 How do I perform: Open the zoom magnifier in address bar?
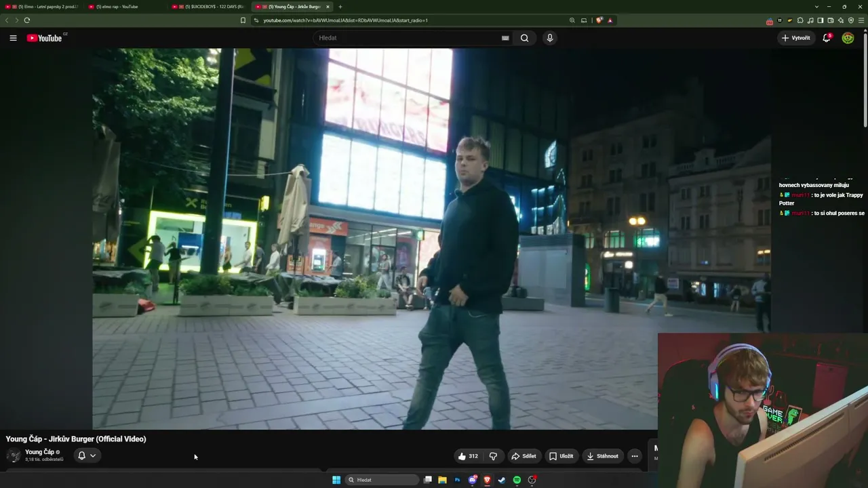pos(572,20)
